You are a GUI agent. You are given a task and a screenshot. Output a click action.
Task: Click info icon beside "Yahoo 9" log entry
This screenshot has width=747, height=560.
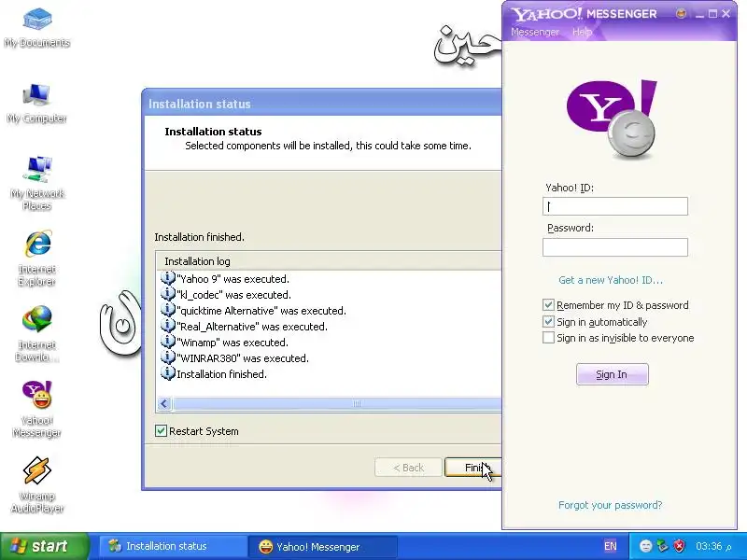[168, 278]
